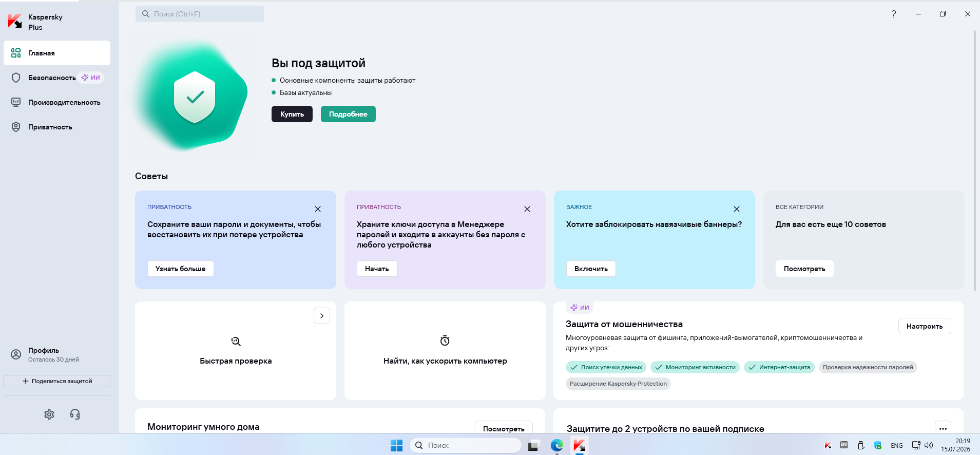The height and width of the screenshot is (455, 980).
Task: Click the main window vertical scrollbar
Action: [975, 161]
